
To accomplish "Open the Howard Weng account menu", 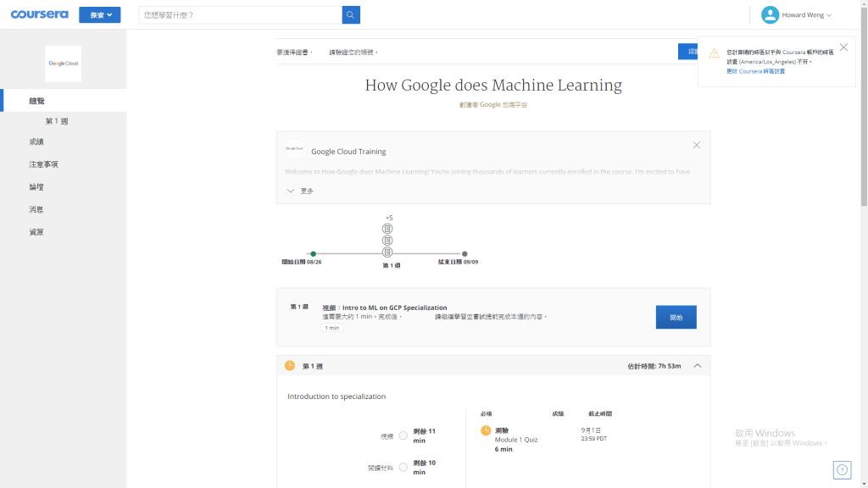I will [x=806, y=15].
